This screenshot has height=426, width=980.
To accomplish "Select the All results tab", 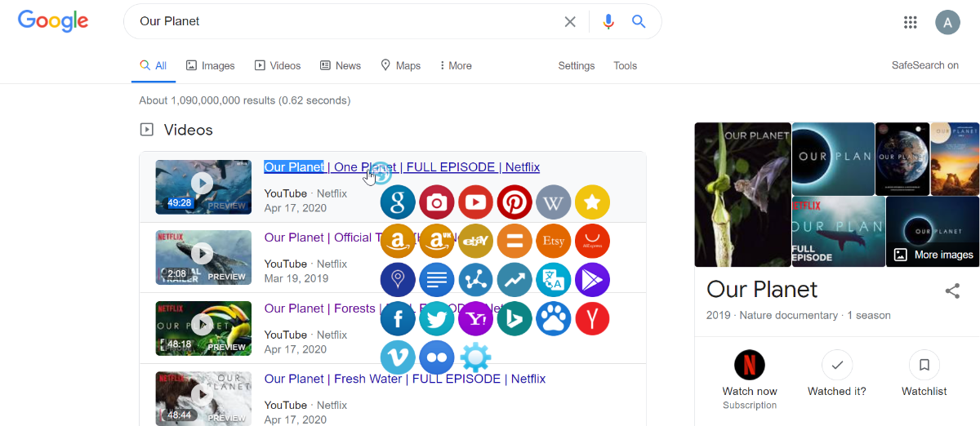I will (x=153, y=65).
